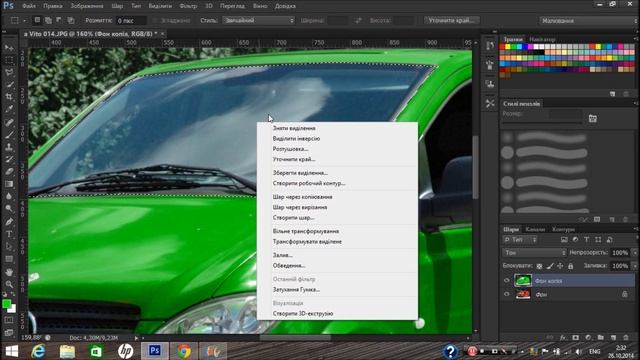Delete layer using trash icon

(626, 338)
